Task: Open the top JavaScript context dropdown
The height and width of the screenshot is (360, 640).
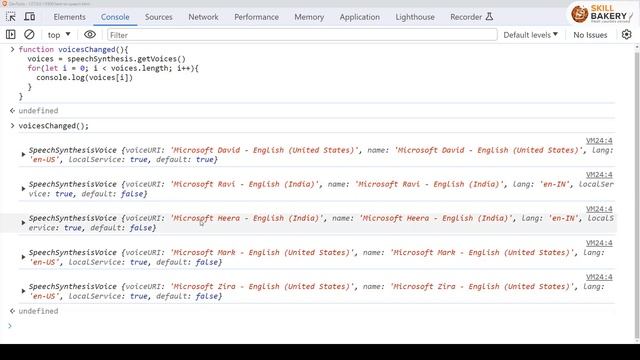Action: click(x=59, y=35)
